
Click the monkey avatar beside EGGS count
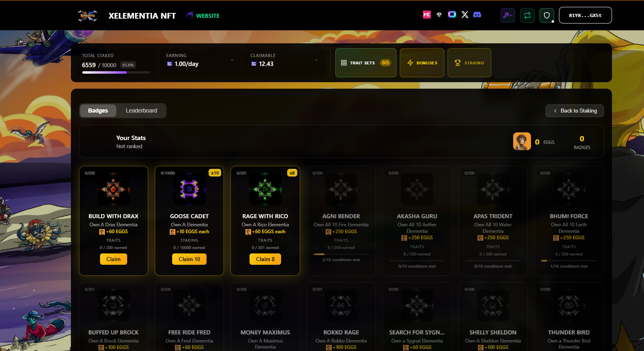click(522, 142)
